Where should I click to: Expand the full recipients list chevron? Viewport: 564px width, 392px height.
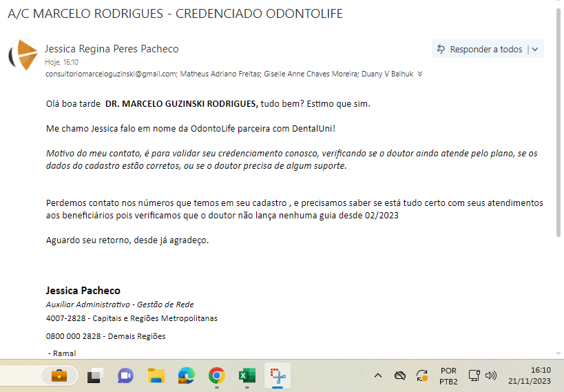coord(420,74)
